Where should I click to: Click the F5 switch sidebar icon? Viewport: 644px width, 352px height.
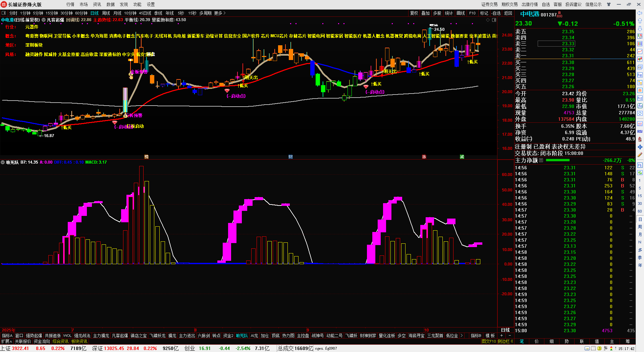coord(640,165)
